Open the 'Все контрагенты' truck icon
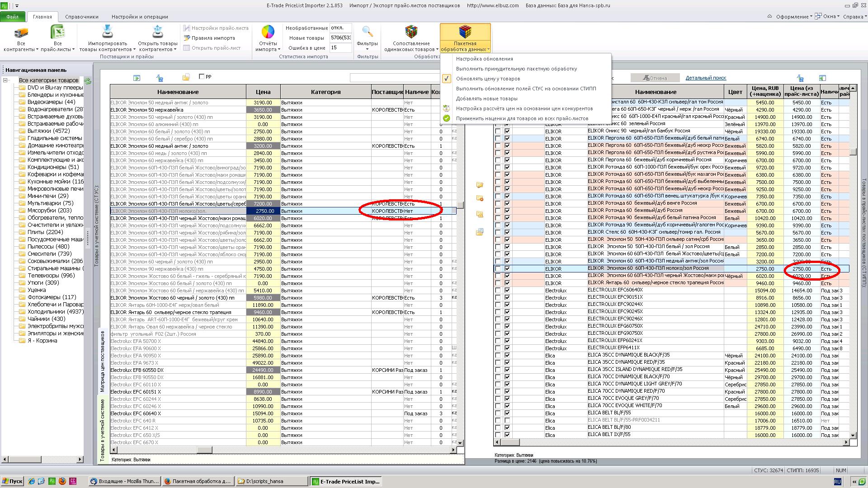This screenshot has height=488, width=868. (x=21, y=33)
